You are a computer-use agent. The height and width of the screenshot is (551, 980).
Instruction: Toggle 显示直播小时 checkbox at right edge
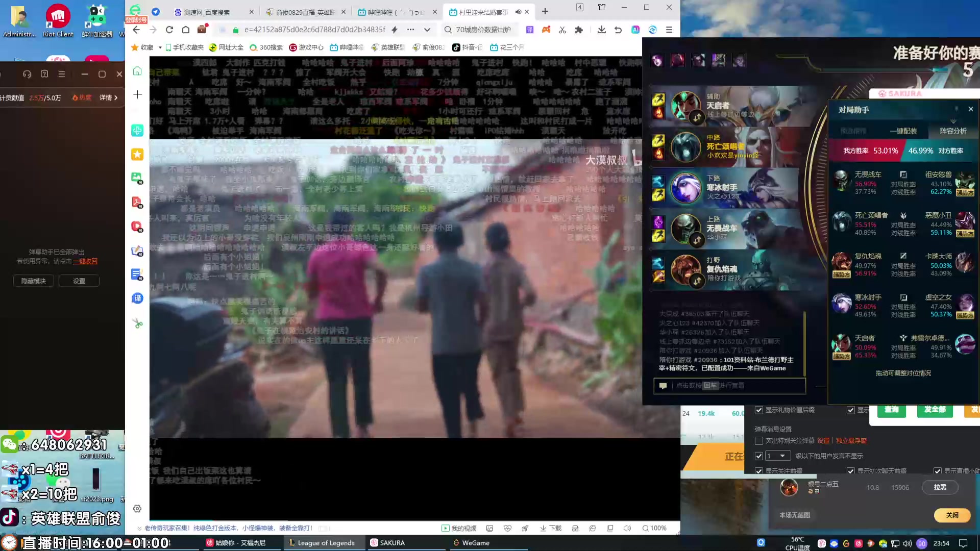(938, 471)
